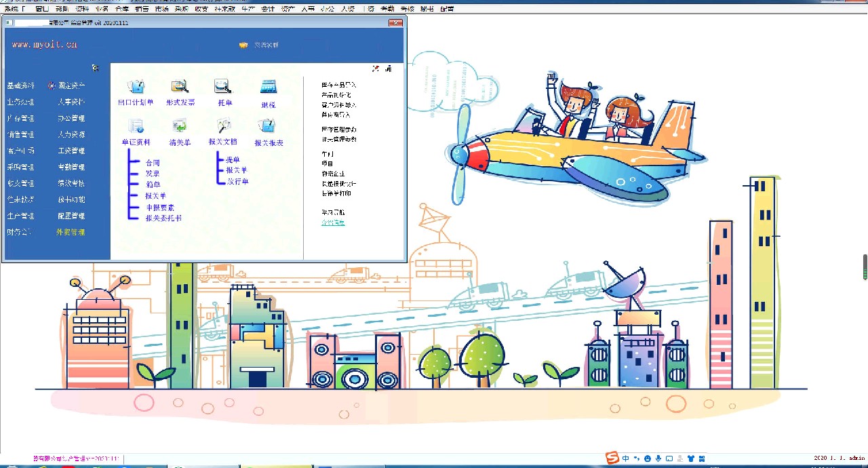Click the 清关单 icon

click(x=180, y=126)
